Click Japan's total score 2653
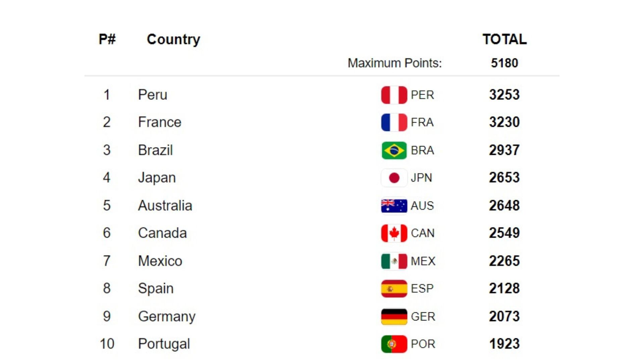 (x=504, y=178)
